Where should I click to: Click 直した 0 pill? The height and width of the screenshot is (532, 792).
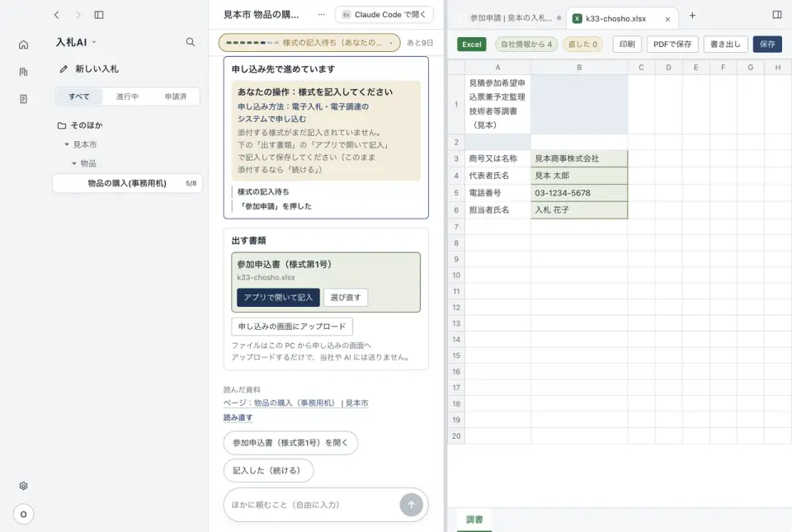[x=583, y=45]
